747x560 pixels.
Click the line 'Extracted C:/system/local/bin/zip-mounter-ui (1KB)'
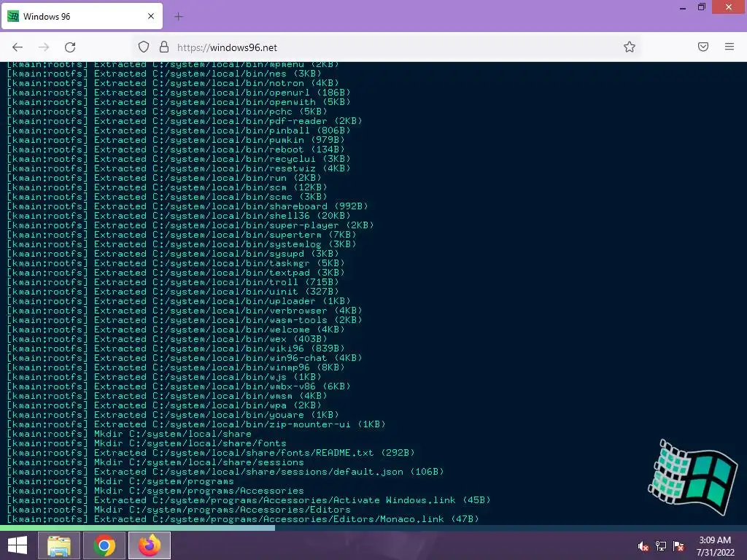click(239, 424)
